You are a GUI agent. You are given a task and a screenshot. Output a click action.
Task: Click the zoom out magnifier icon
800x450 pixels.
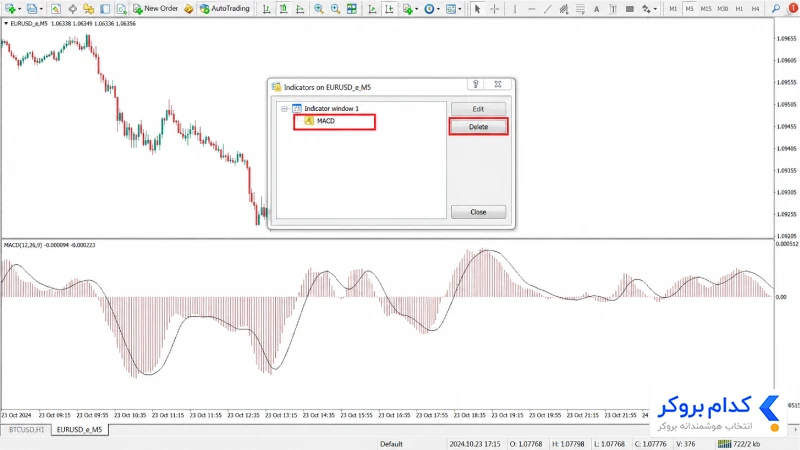pyautogui.click(x=335, y=9)
